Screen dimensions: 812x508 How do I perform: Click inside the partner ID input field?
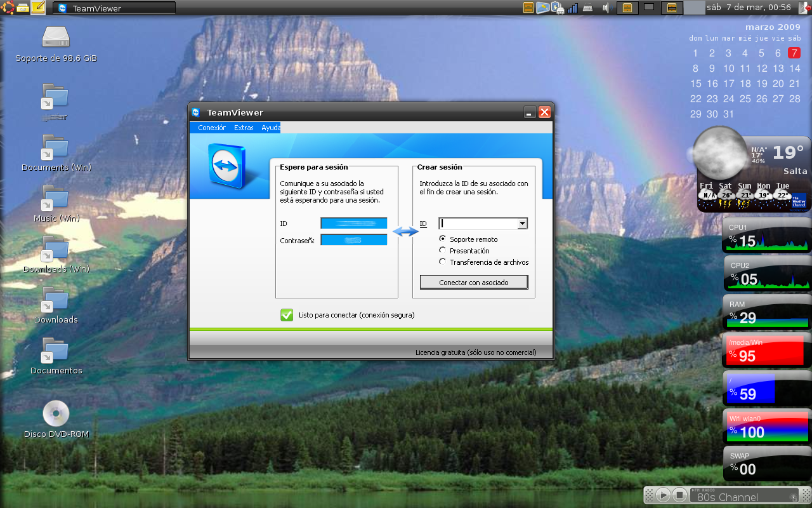tap(479, 224)
